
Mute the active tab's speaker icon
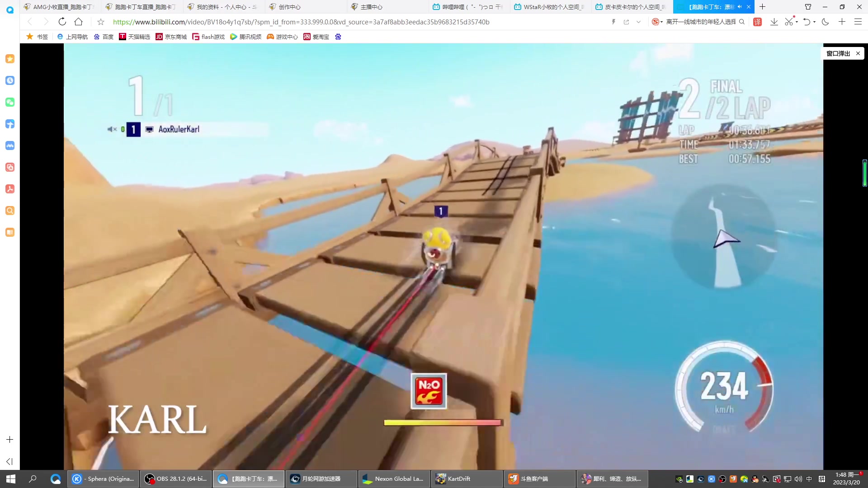pos(740,7)
